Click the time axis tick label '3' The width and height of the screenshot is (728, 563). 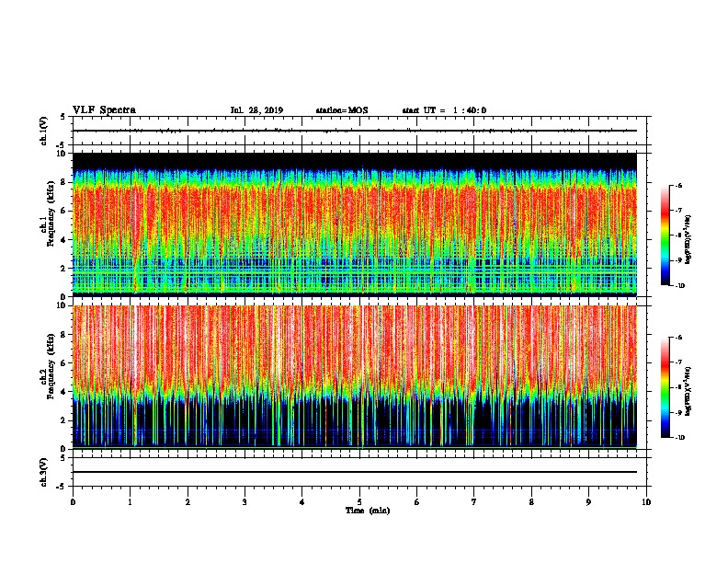click(x=245, y=502)
